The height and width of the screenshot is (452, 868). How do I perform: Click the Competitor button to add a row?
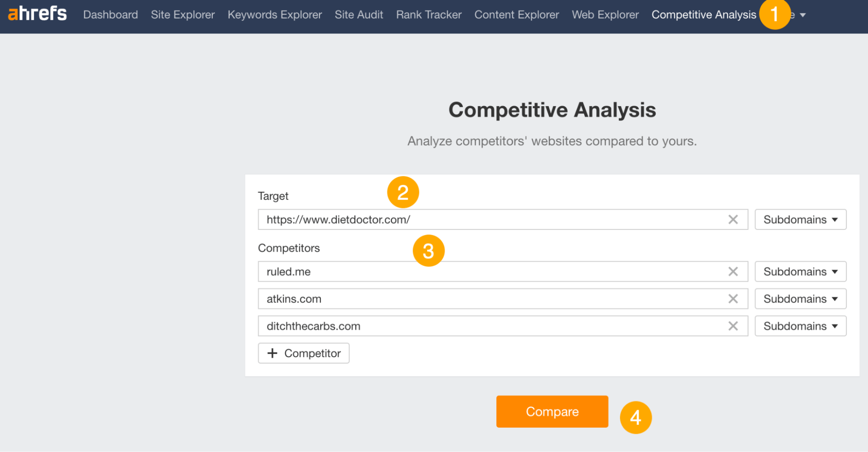click(x=304, y=353)
